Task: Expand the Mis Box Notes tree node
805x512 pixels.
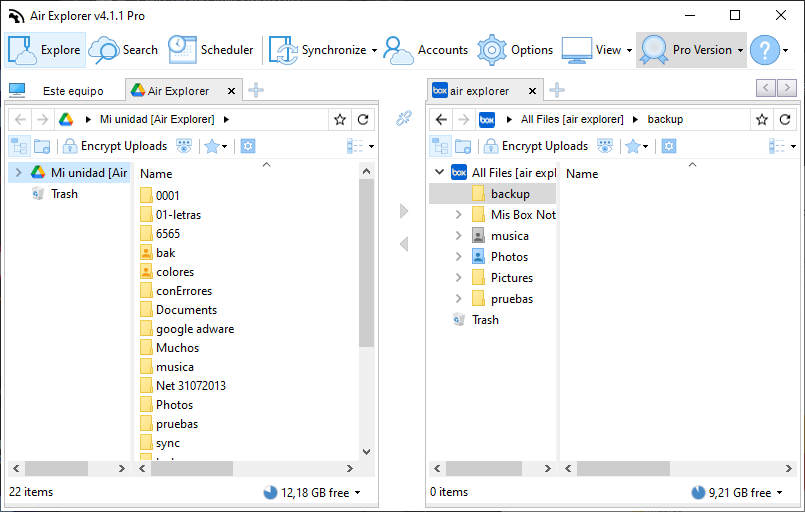Action: coord(458,215)
